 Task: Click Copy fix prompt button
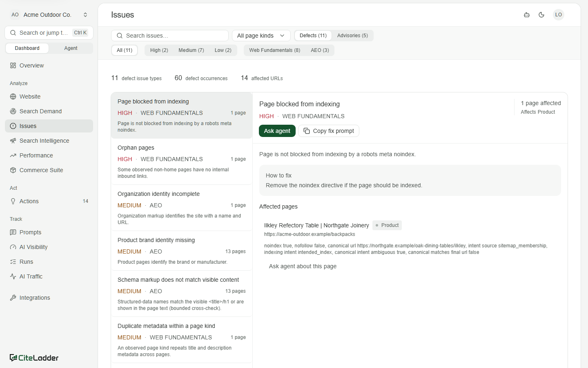pos(329,131)
